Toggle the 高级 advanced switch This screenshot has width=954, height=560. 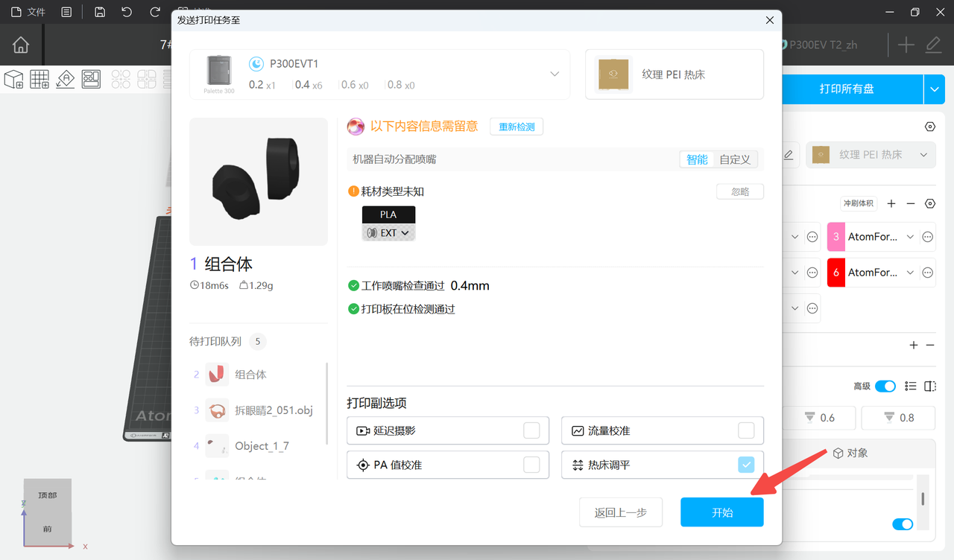tap(885, 386)
